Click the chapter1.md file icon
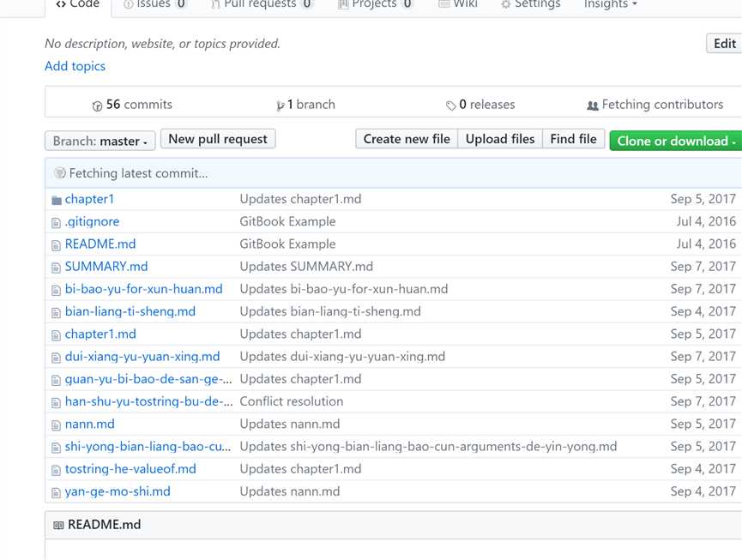 tap(56, 335)
